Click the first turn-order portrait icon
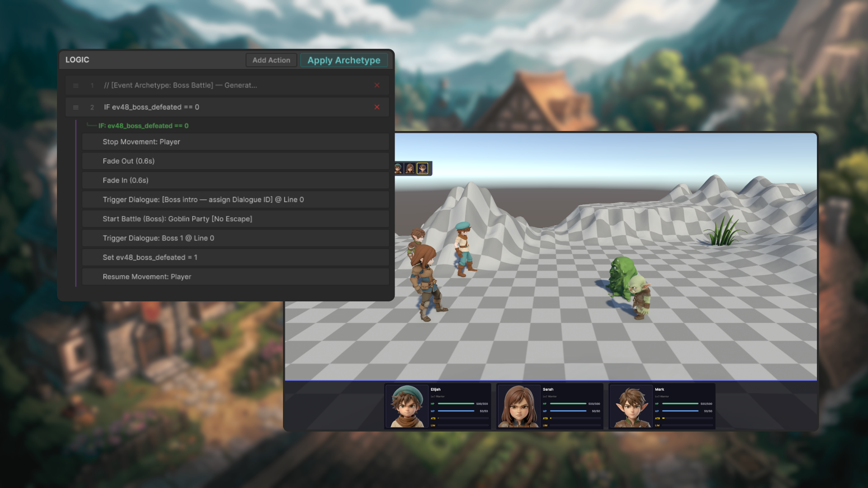Viewport: 868px width, 488px height. tap(398, 169)
